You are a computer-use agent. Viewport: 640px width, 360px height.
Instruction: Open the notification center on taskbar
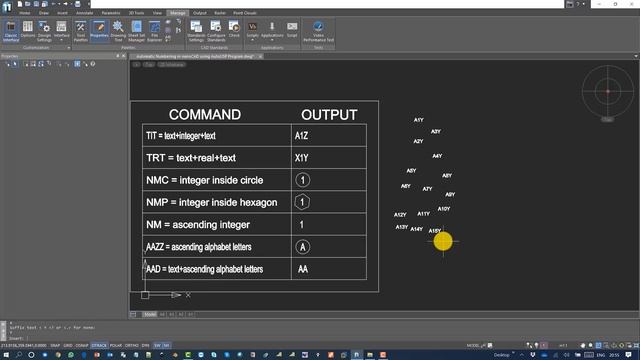pyautogui.click(x=629, y=355)
